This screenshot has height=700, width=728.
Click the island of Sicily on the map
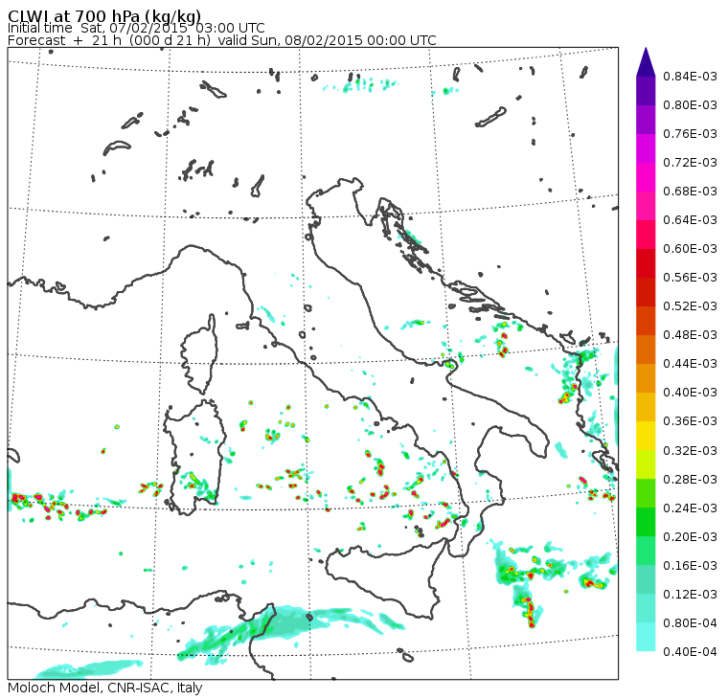coord(388,578)
